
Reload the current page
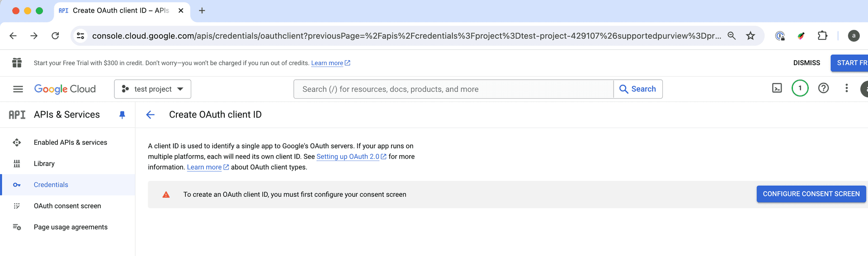(x=55, y=36)
